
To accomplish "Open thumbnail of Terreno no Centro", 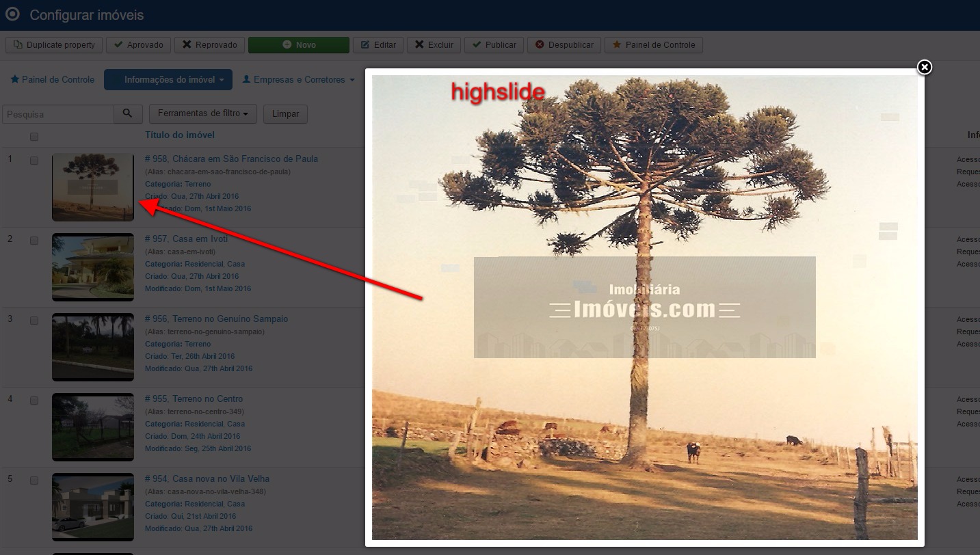I will tap(93, 427).
